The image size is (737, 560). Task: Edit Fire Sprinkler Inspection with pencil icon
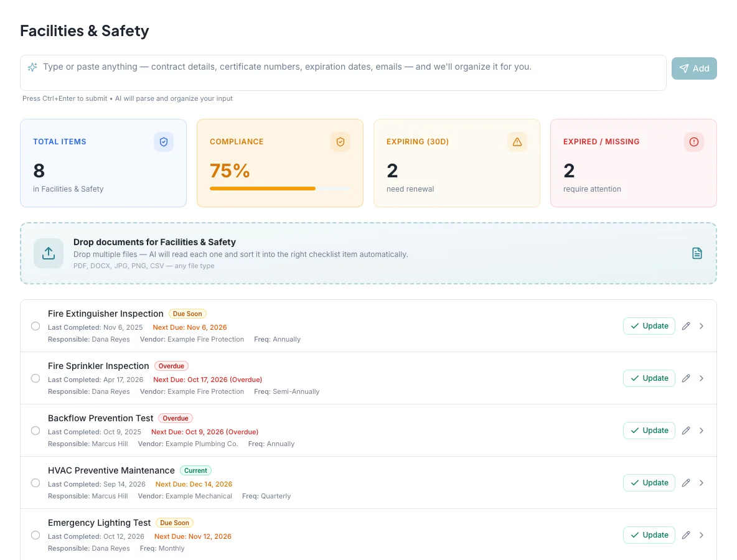point(686,378)
